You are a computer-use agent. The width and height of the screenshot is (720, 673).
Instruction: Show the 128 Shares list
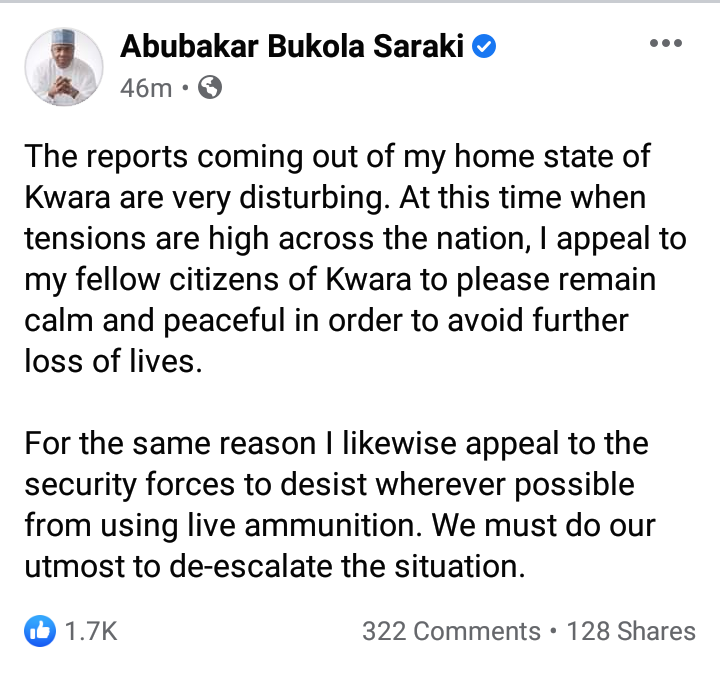tap(630, 632)
